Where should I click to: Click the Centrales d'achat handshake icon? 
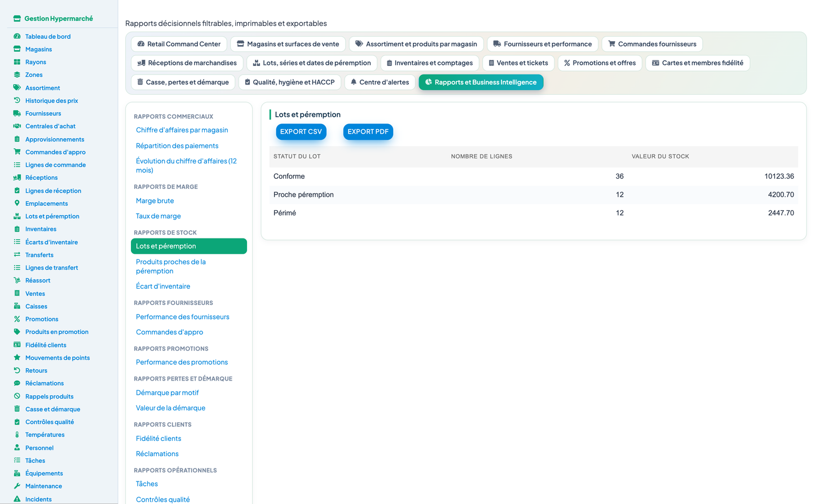pos(17,126)
